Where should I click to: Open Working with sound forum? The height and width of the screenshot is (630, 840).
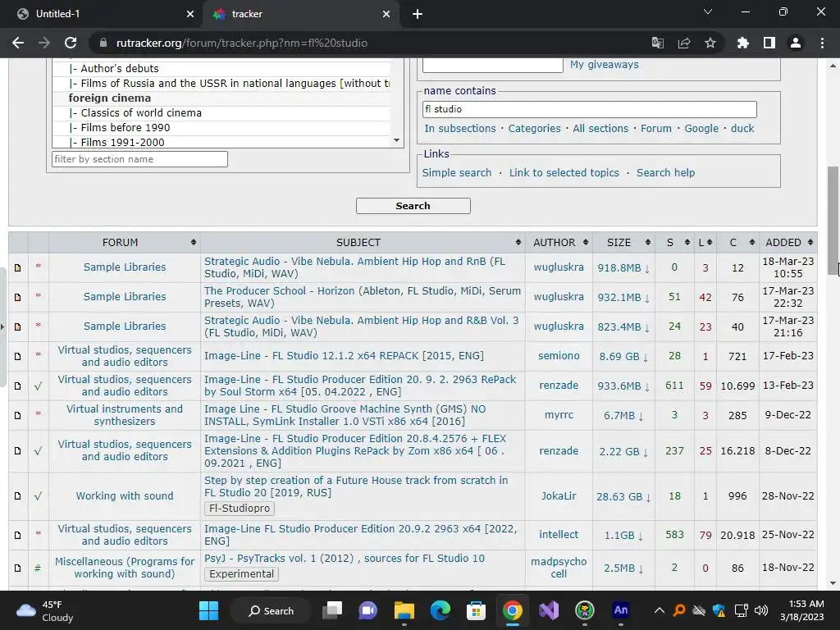125,496
